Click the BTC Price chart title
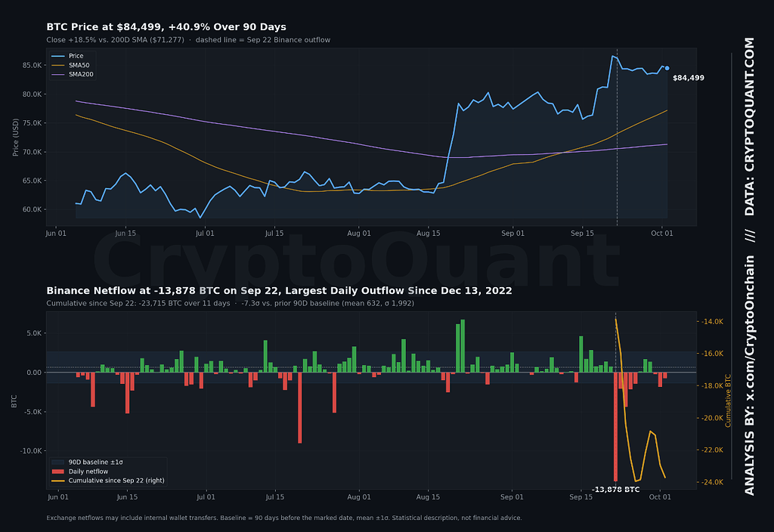 click(x=166, y=27)
